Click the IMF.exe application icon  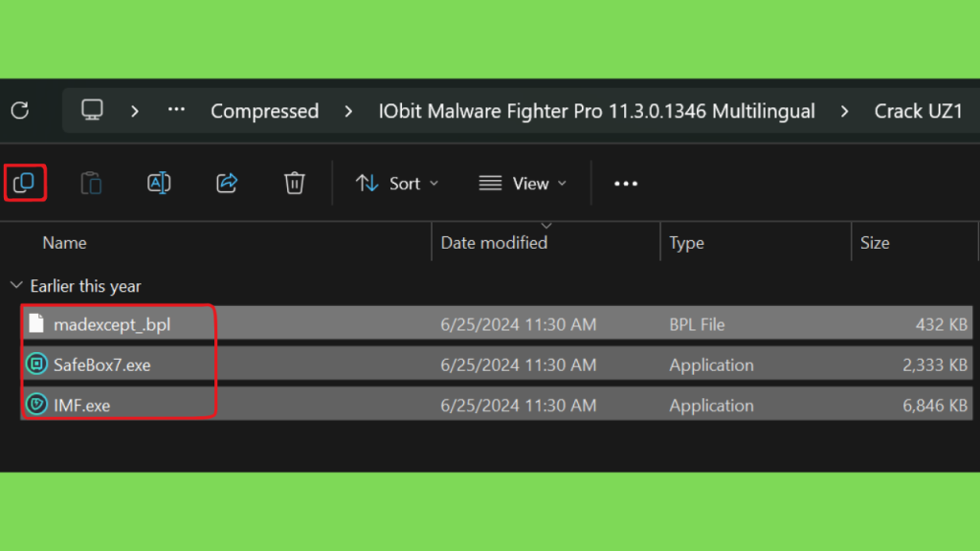tap(36, 405)
